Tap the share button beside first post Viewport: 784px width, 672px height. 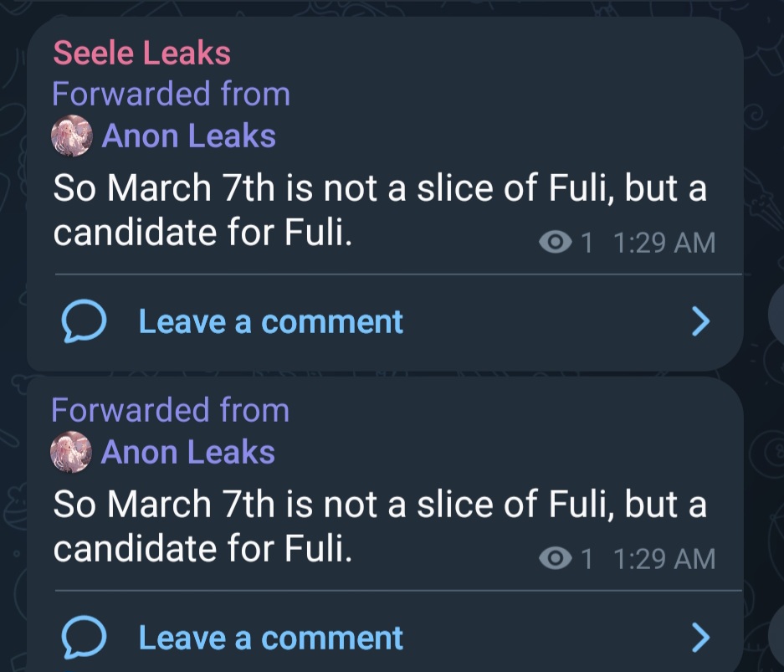777,312
